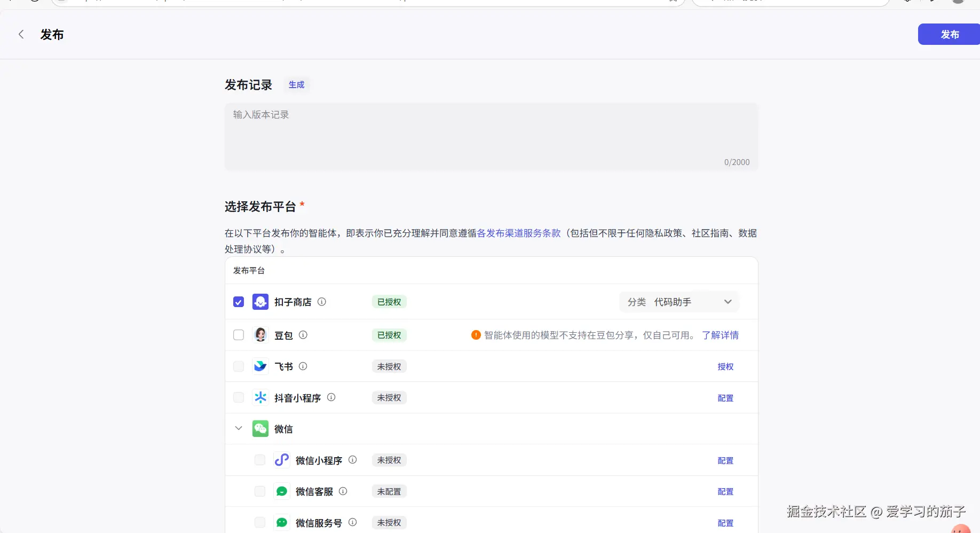Click the back arrow next to 发布 title
This screenshot has height=533, width=980.
pyautogui.click(x=21, y=34)
